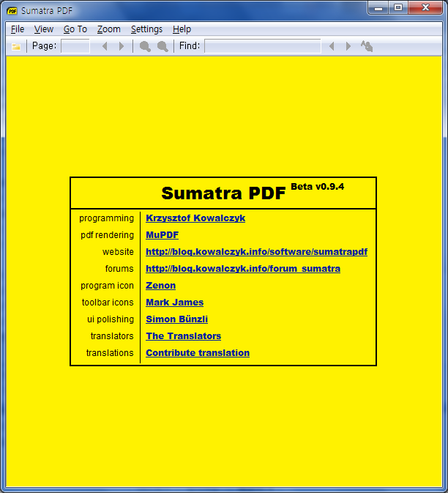Screen dimensions: 448x493
Task: Open the File menu
Action: [x=18, y=29]
